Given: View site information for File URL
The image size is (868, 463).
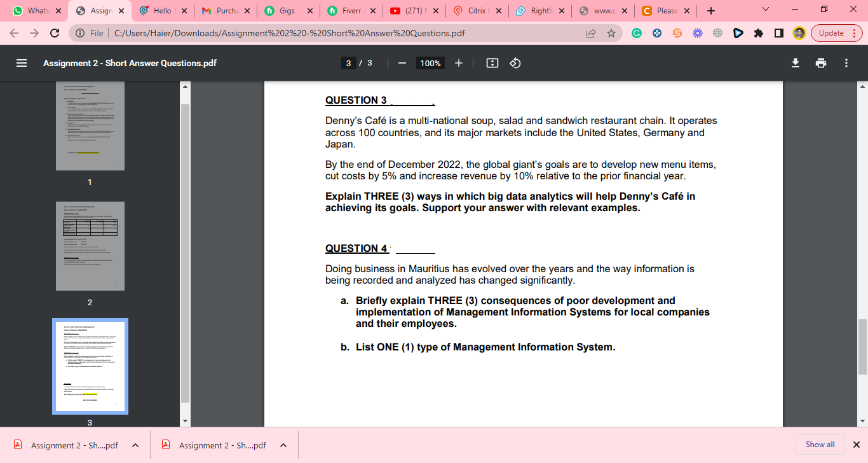Looking at the screenshot, I should 90,33.
